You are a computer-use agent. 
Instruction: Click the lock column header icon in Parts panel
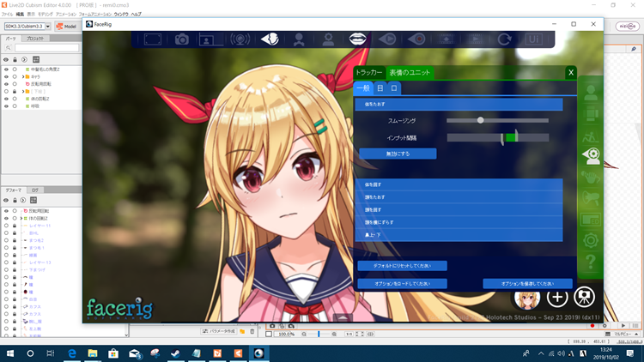click(15, 59)
